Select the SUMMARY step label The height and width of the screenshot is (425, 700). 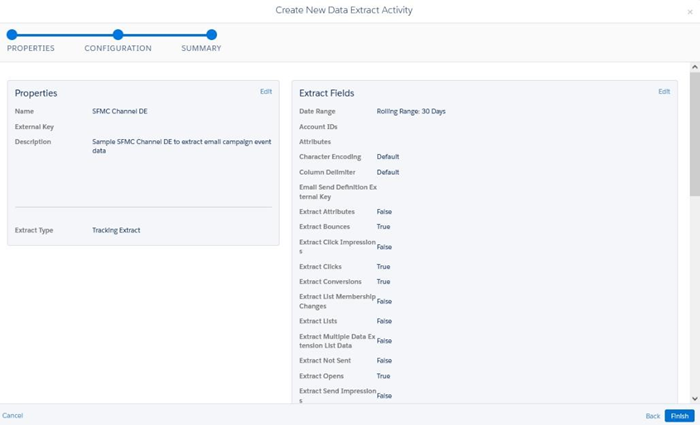tap(201, 48)
